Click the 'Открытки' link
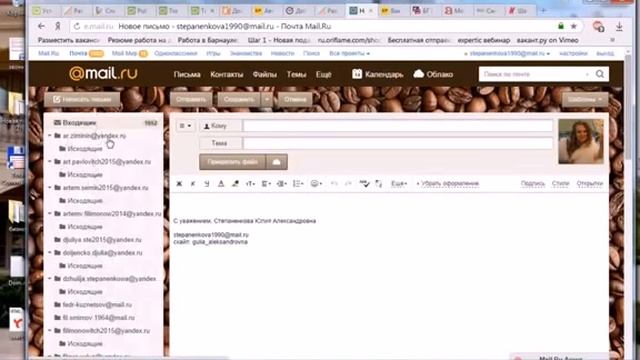Image resolution: width=640 pixels, height=360 pixels. (x=589, y=184)
